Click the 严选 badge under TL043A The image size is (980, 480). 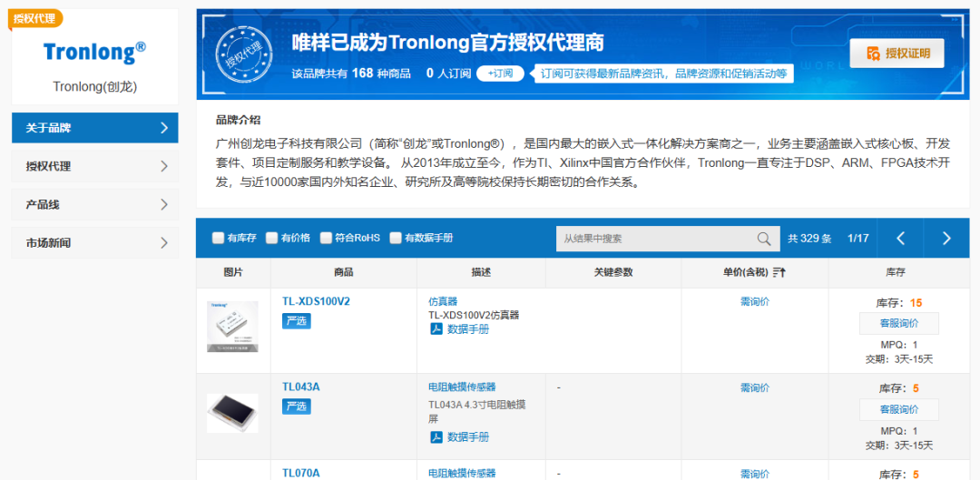[296, 407]
